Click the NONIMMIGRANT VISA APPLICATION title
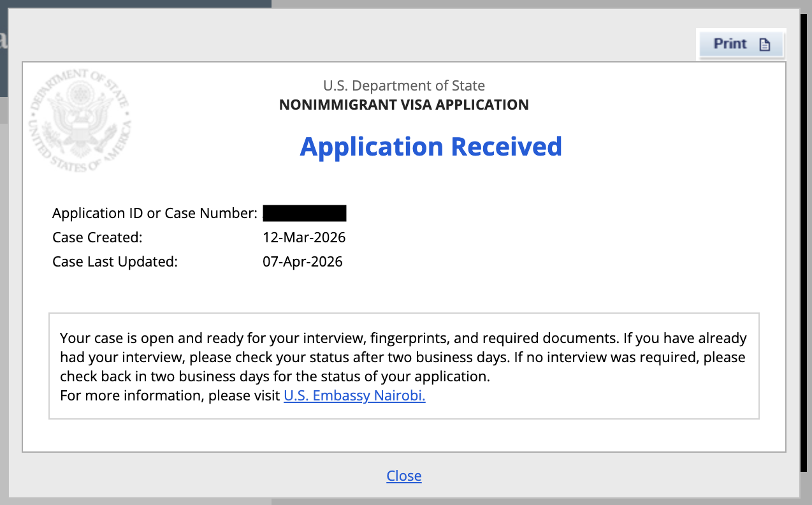This screenshot has height=505, width=812. click(403, 105)
